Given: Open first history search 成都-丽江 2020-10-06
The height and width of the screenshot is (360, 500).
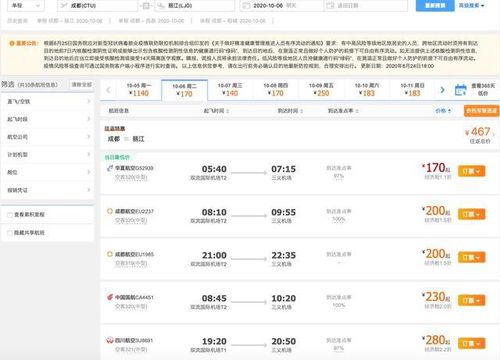Looking at the screenshot, I should [x=69, y=21].
